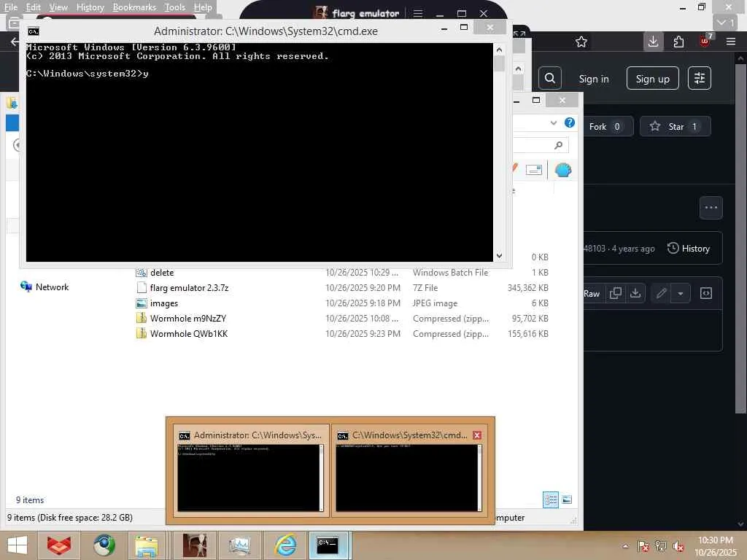Click the search magnifier on the web page
This screenshot has width=747, height=560.
tap(550, 79)
